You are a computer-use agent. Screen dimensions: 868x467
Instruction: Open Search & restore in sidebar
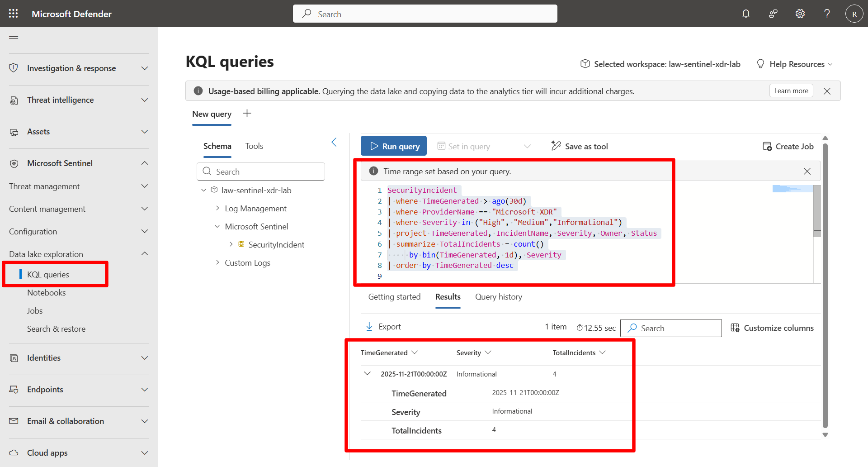point(56,329)
